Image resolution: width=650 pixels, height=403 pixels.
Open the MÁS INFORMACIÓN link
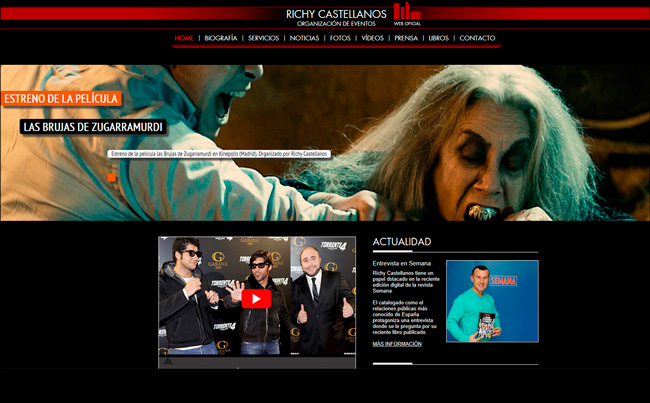point(397,344)
